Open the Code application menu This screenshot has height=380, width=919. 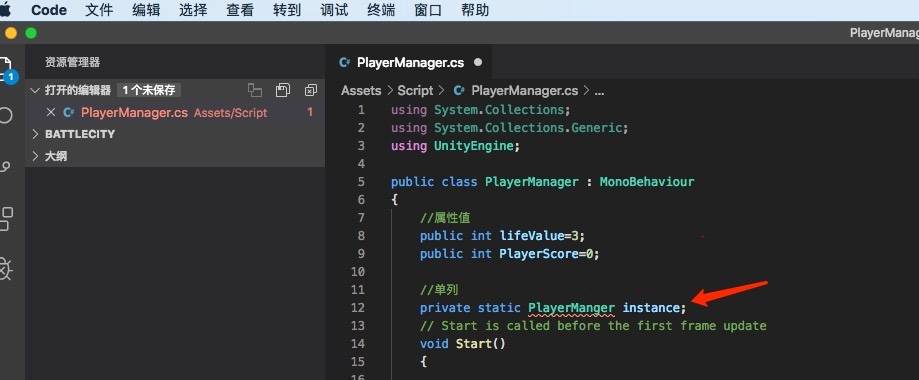point(48,10)
